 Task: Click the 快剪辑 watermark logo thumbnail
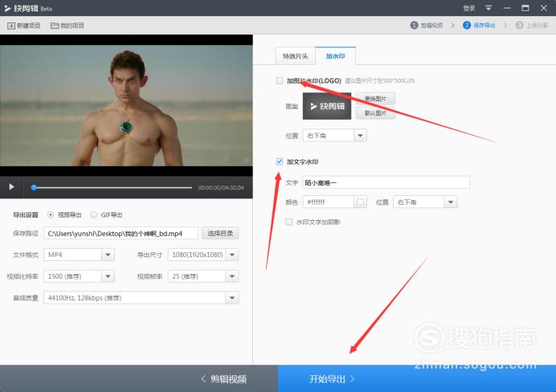pos(327,106)
